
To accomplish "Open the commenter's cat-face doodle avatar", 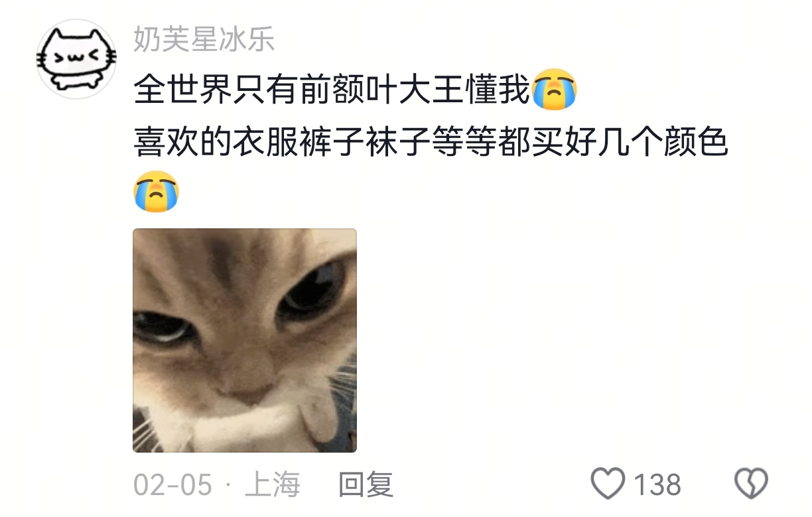I will (77, 58).
